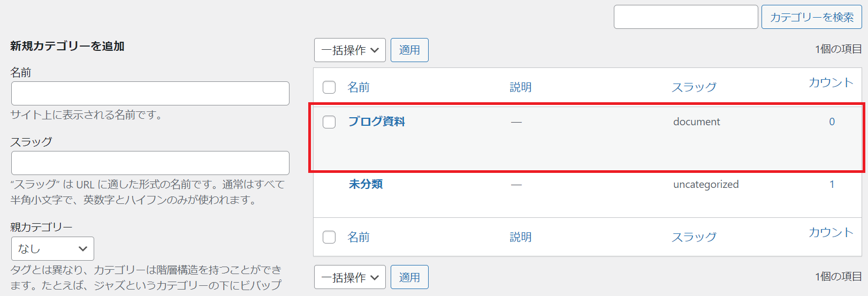Viewport: 868px width, 296px height.
Task: Open the top 一括操作 bulk actions dropdown
Action: [x=350, y=50]
